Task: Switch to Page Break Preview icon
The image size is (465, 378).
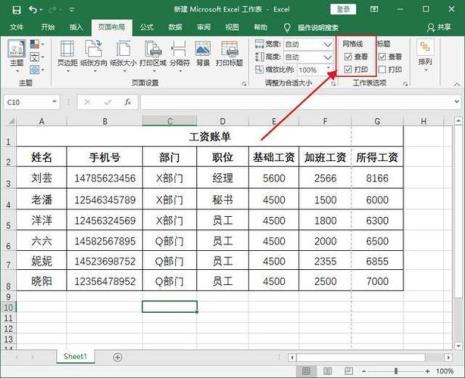Action: [x=349, y=371]
